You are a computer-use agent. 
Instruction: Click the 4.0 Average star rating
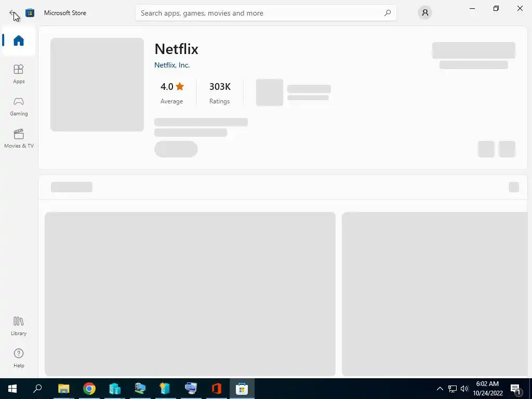[x=171, y=93]
